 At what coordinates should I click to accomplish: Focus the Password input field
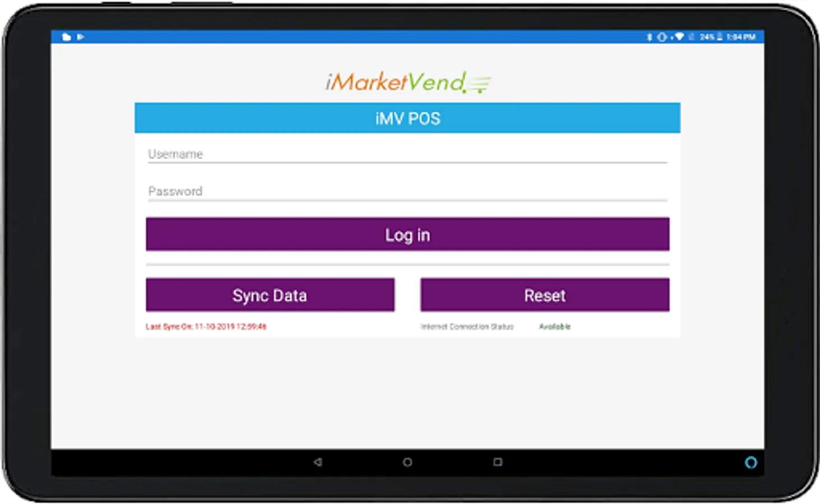click(407, 191)
